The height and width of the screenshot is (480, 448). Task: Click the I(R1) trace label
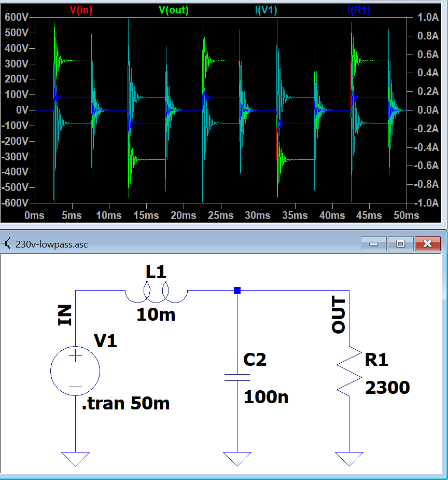coord(359,10)
